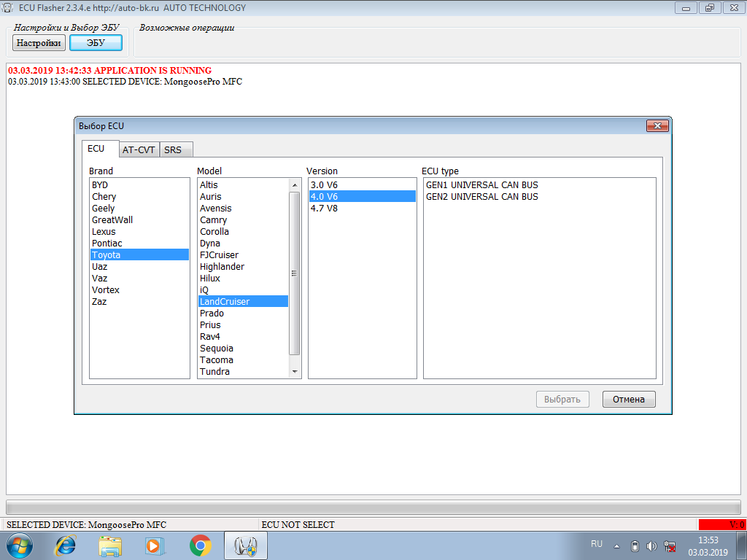Click the Отмена button
747x560 pixels.
(629, 399)
